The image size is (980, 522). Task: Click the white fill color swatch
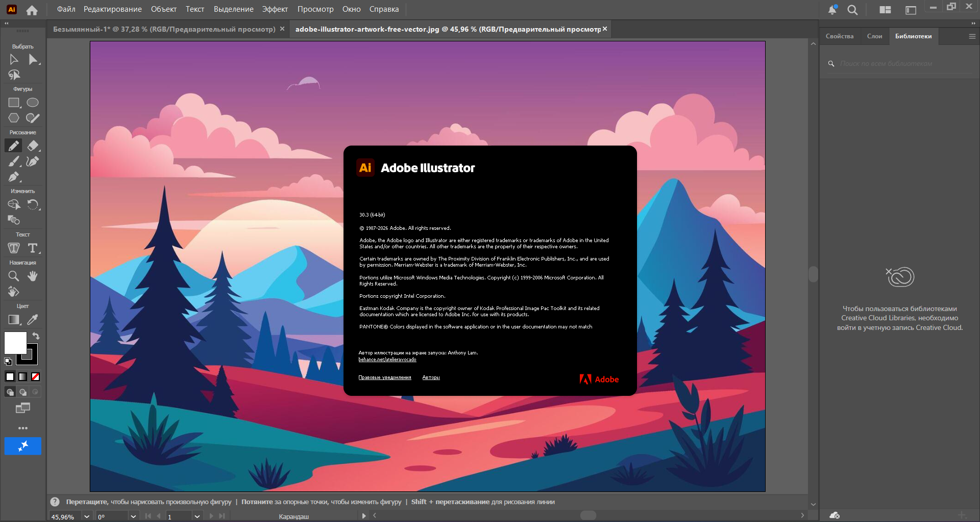(14, 342)
